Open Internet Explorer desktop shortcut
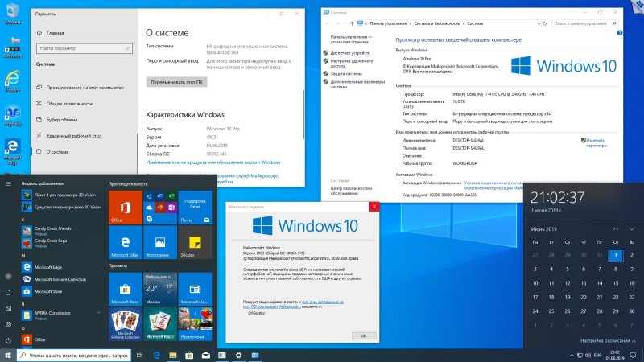The image size is (644, 362). pos(12,81)
